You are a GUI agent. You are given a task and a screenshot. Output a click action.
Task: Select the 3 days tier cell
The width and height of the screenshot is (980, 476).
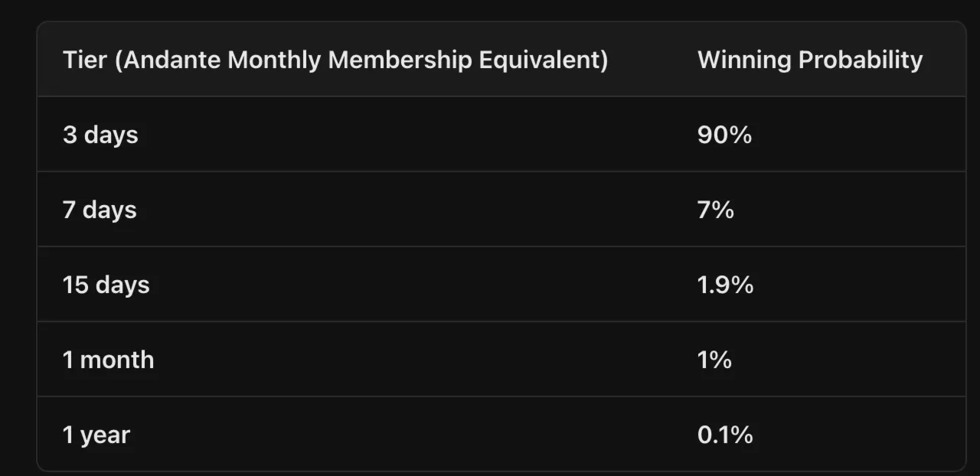(100, 135)
